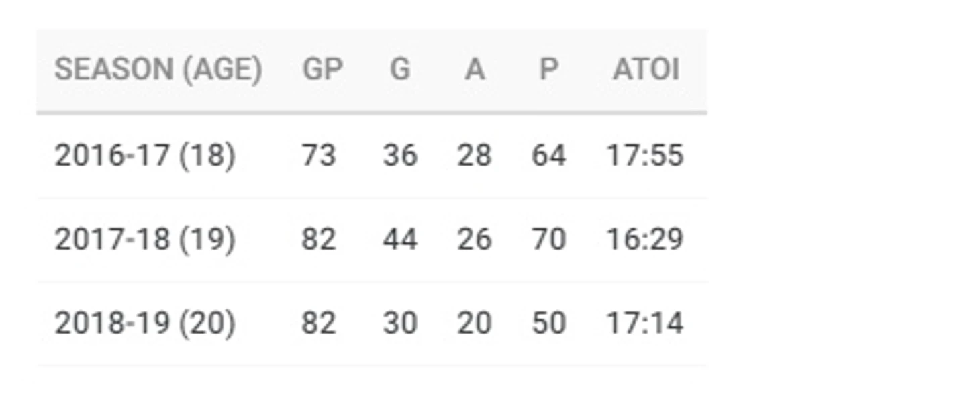Click the 30 goals cell

coord(400,324)
